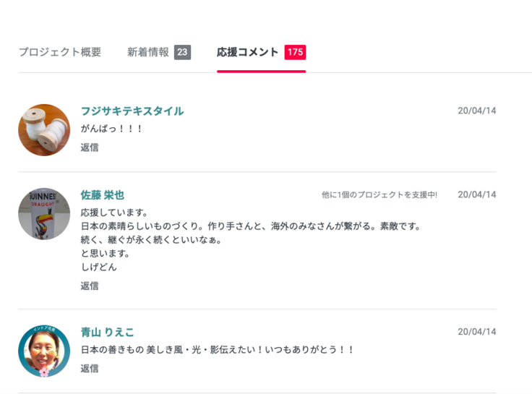The image size is (532, 394).
Task: Click 佐藤 栄也's profile avatar
Action: click(x=44, y=214)
